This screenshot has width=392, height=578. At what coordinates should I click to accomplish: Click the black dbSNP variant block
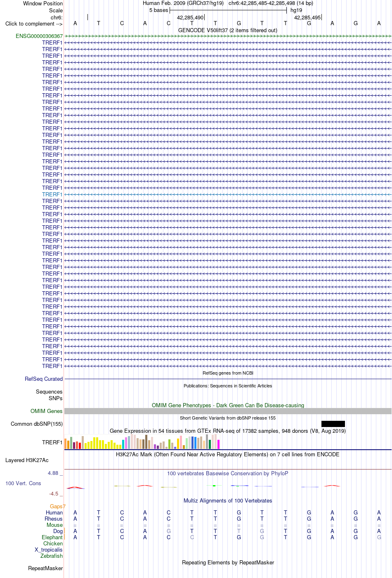tap(333, 424)
